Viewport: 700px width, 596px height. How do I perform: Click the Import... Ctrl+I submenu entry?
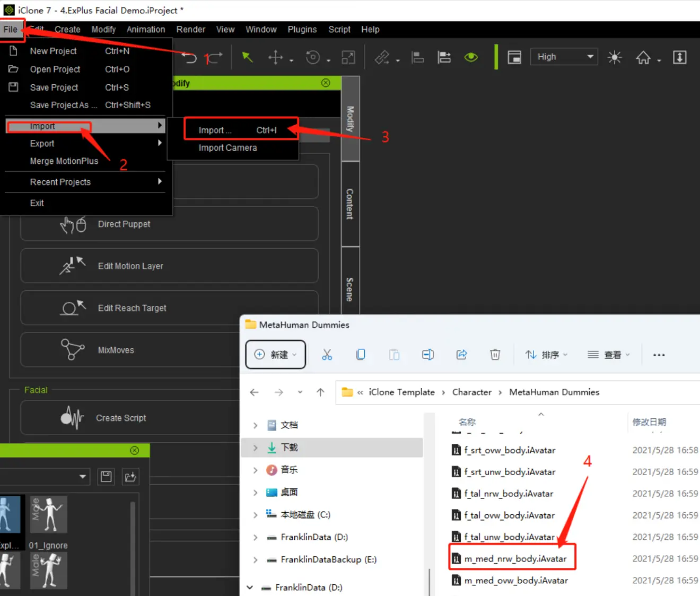coord(238,130)
